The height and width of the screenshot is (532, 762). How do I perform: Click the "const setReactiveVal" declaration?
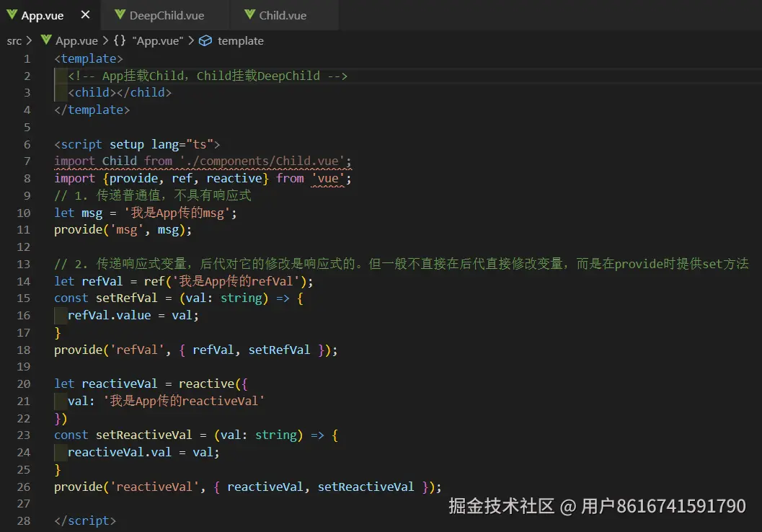tap(196, 435)
